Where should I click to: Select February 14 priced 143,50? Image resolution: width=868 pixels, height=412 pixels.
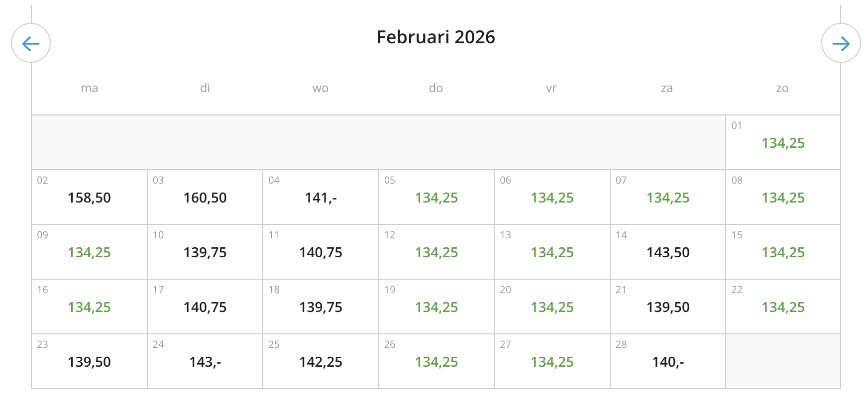coord(668,252)
